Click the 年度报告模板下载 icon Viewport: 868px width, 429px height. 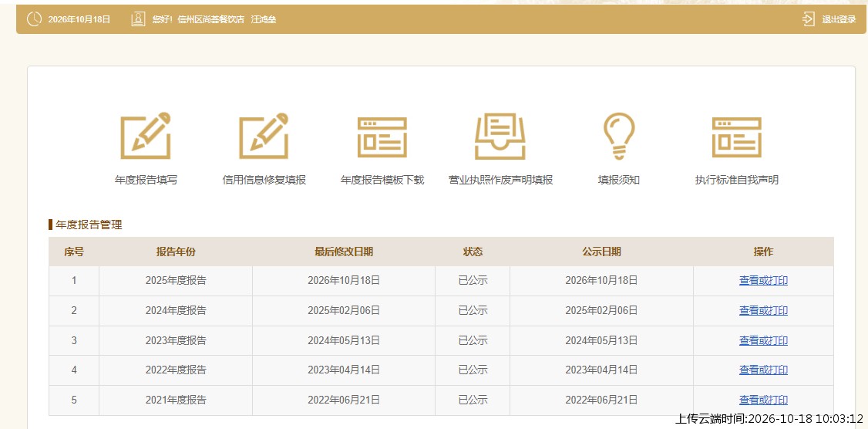pos(382,137)
